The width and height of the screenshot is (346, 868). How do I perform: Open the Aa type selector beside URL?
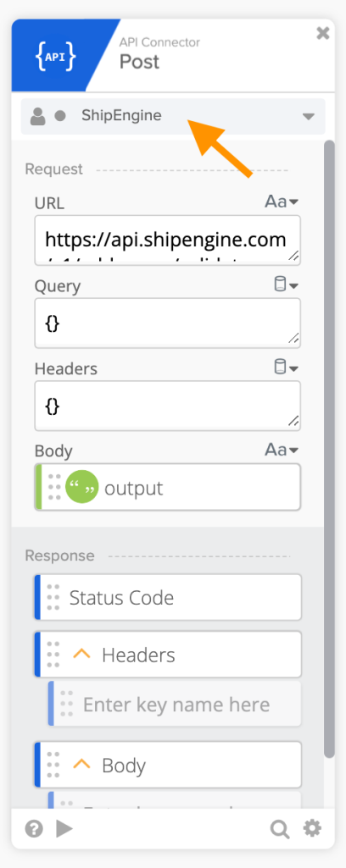(282, 202)
